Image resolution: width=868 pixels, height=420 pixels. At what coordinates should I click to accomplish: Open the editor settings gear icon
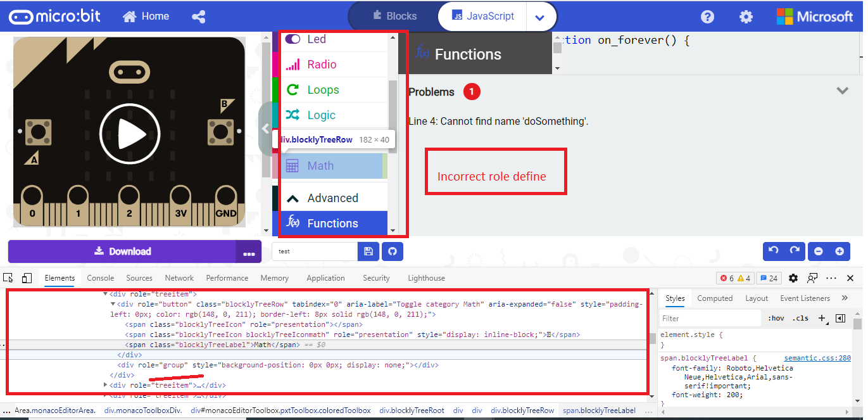(746, 16)
